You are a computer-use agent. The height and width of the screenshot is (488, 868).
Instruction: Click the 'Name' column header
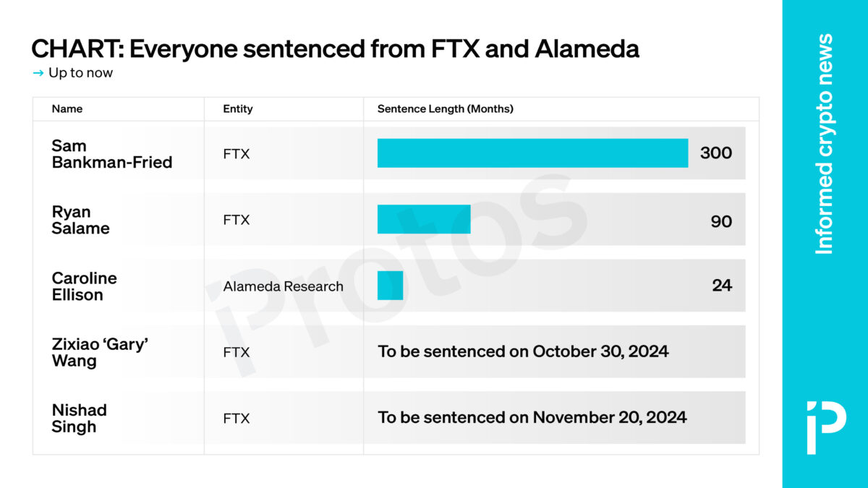coord(67,109)
